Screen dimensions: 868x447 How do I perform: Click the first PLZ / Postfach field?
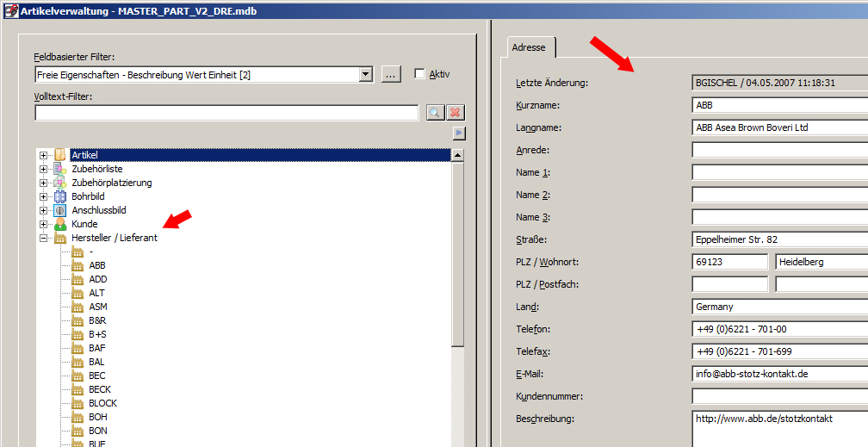(730, 284)
